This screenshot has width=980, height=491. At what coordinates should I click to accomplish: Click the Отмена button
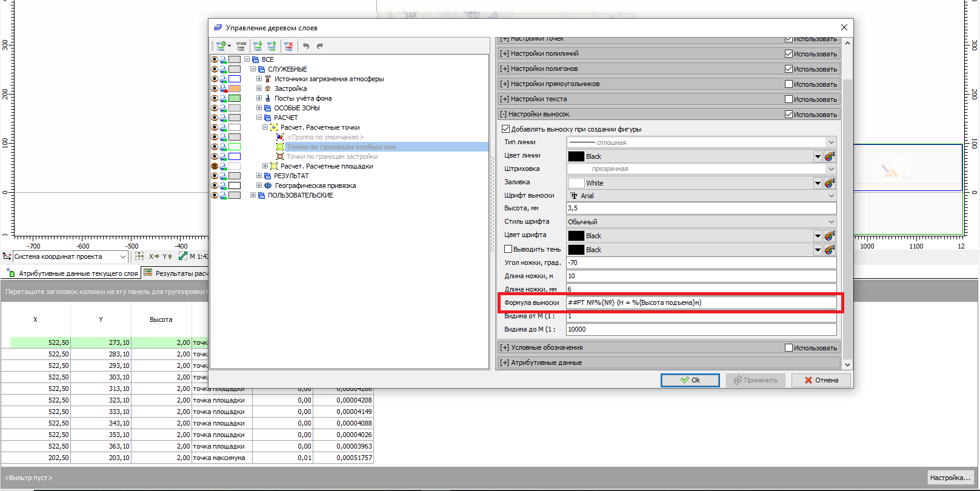[821, 380]
